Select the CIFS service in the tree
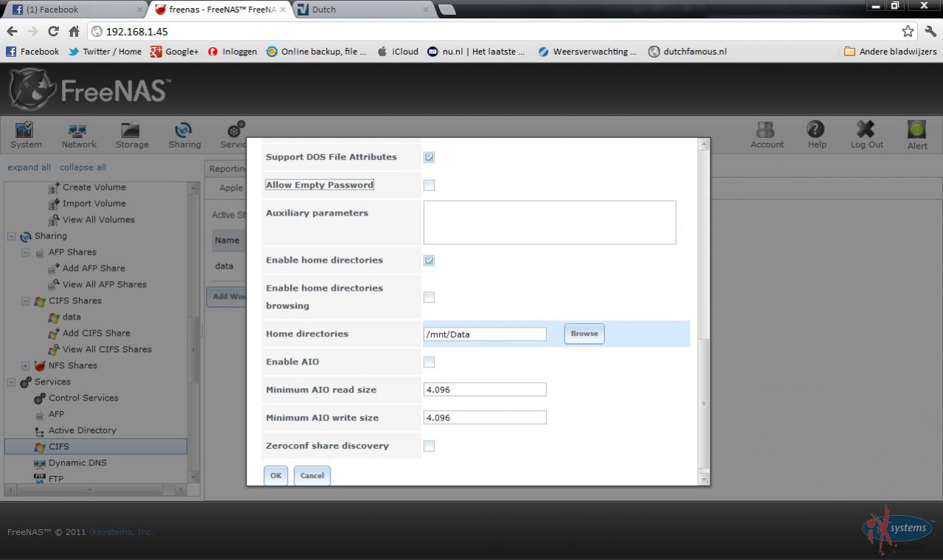The width and height of the screenshot is (943, 560). (x=96, y=447)
